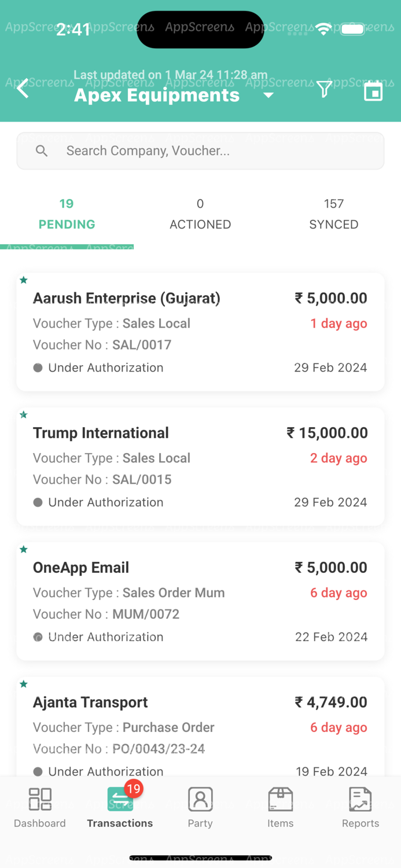Open the Items box icon

coord(280,799)
